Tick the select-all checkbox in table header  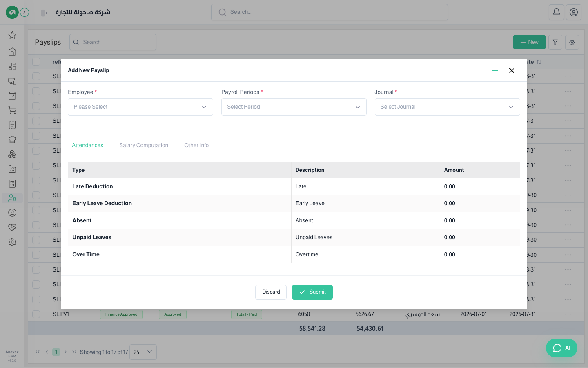pyautogui.click(x=36, y=62)
